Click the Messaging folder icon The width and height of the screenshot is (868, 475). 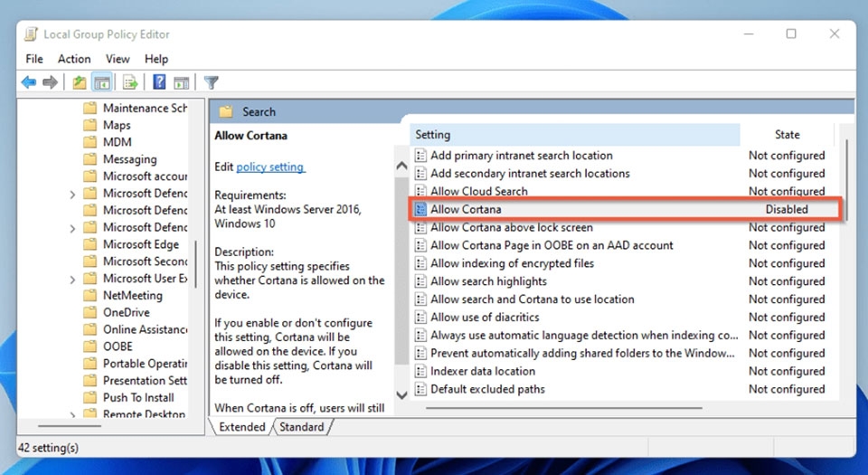pos(90,159)
